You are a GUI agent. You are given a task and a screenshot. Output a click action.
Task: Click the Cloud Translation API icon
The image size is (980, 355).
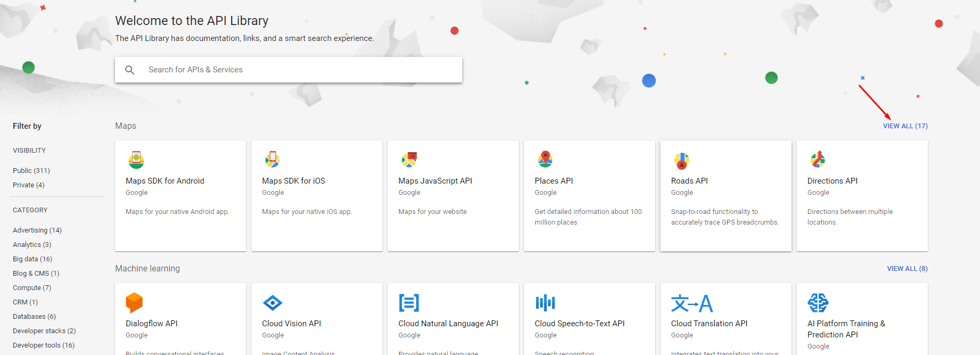pyautogui.click(x=691, y=303)
